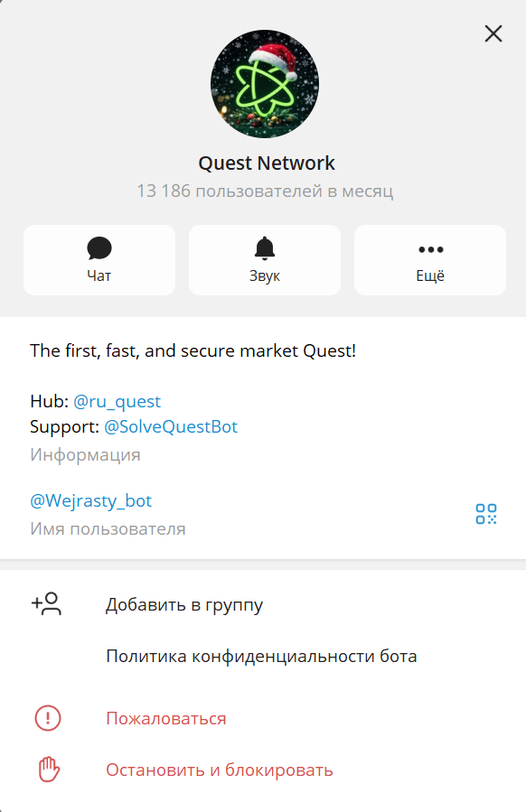Show the username QR code icon
The image size is (526, 812).
click(x=486, y=513)
